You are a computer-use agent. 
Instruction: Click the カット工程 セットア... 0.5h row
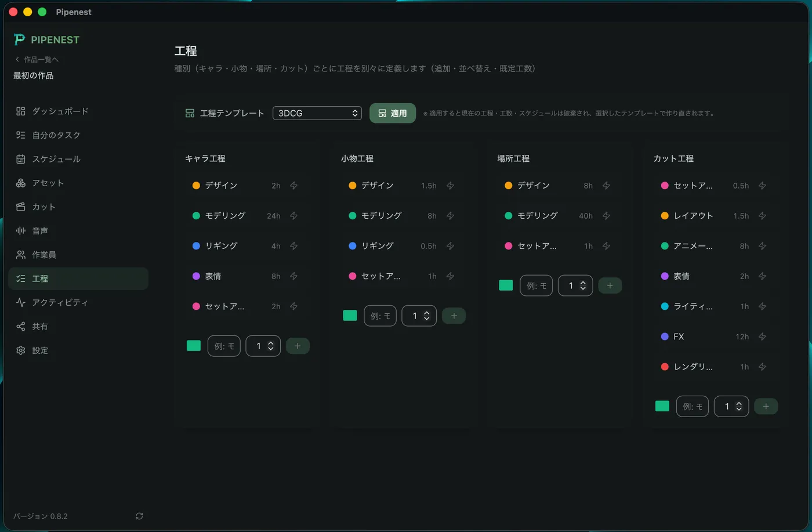pos(716,186)
